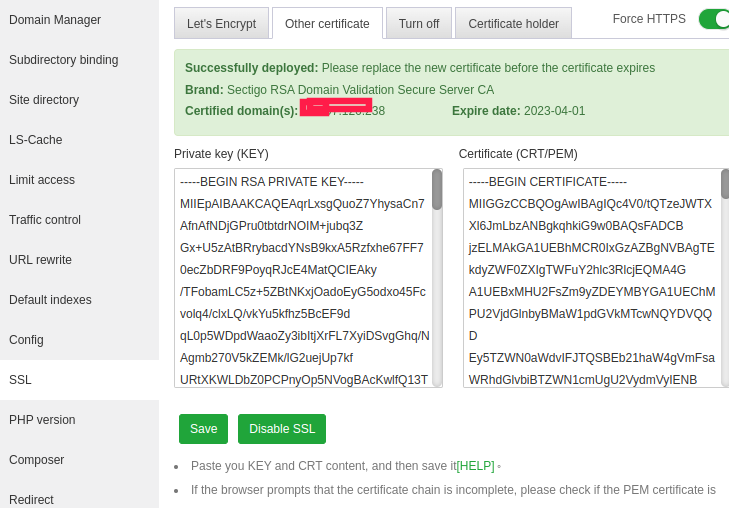Go to Site directory section
The width and height of the screenshot is (729, 508).
point(44,100)
